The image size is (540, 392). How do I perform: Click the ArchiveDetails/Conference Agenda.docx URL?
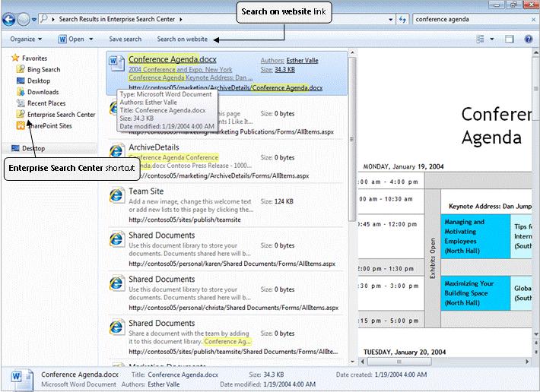point(226,88)
